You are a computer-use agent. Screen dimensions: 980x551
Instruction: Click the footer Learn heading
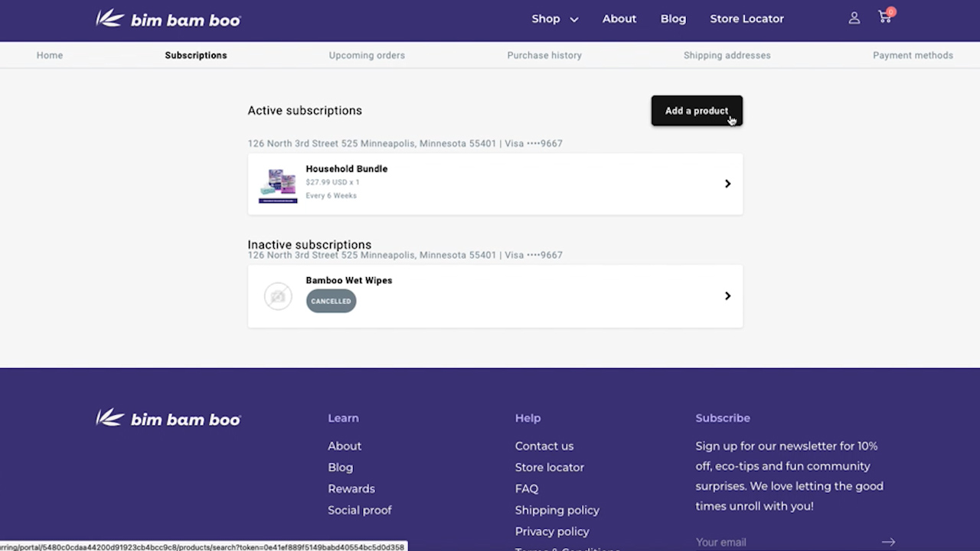coord(343,419)
